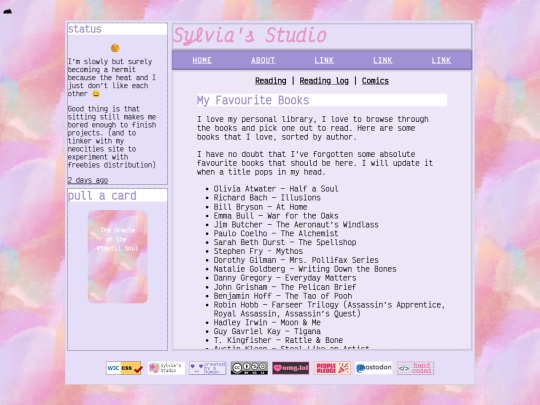Click 'Hadley Irwin – Moon & Me'
This screenshot has height=405, width=540.
[267, 323]
